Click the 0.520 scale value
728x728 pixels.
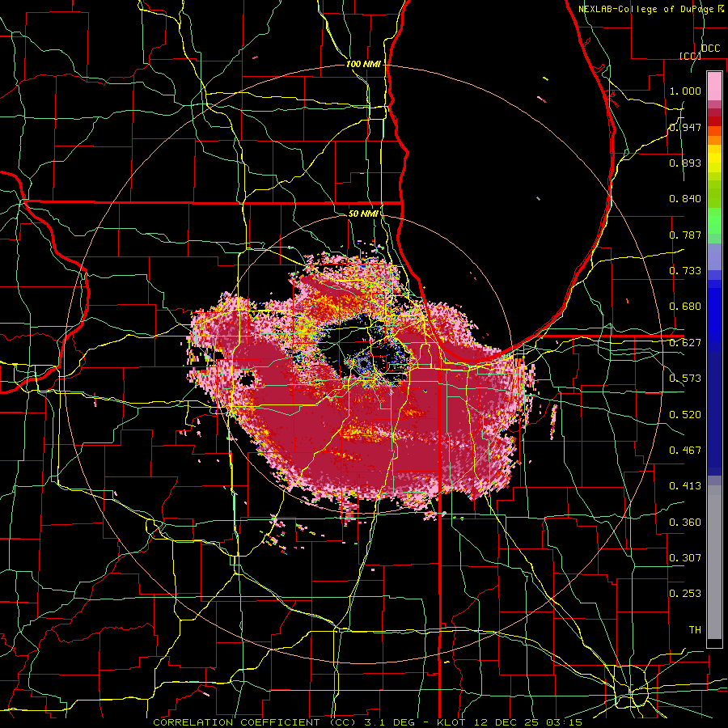pyautogui.click(x=685, y=415)
